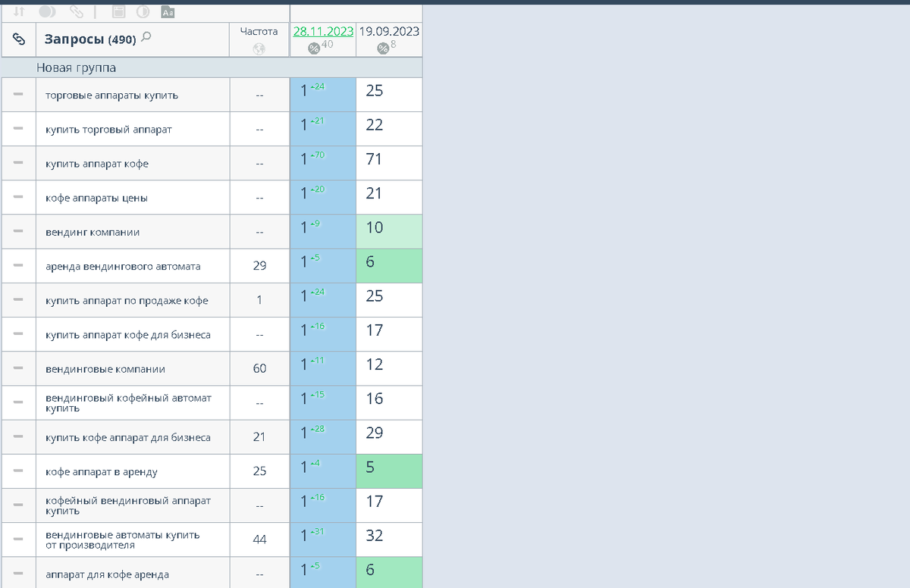Click dash icon for купить аппарат по продаже кофе
Image resolution: width=910 pixels, height=588 pixels.
pos(18,300)
